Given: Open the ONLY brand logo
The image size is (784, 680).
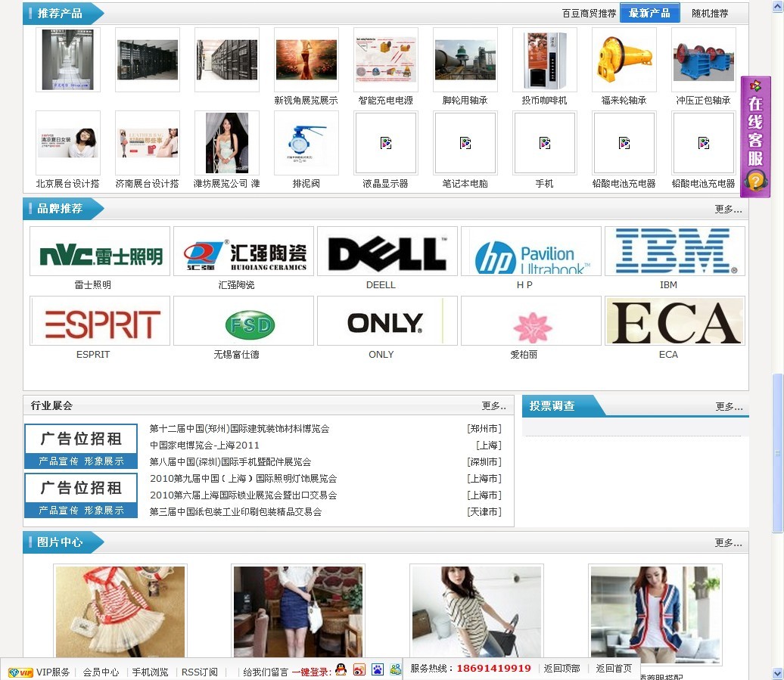Looking at the screenshot, I should (x=387, y=321).
